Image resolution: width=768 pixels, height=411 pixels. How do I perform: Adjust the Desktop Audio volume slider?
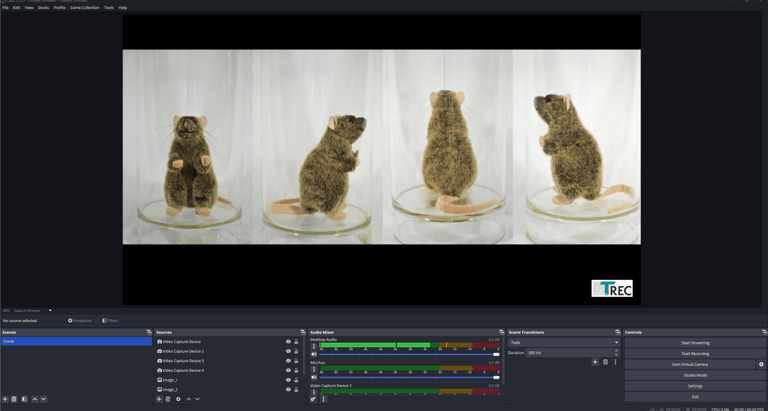tap(409, 354)
